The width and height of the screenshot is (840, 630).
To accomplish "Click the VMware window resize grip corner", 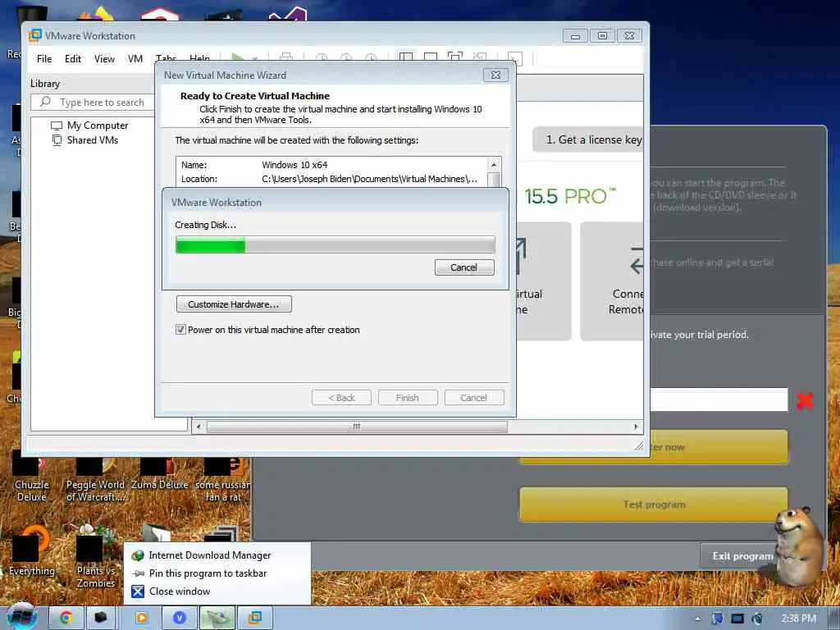I will pos(638,445).
